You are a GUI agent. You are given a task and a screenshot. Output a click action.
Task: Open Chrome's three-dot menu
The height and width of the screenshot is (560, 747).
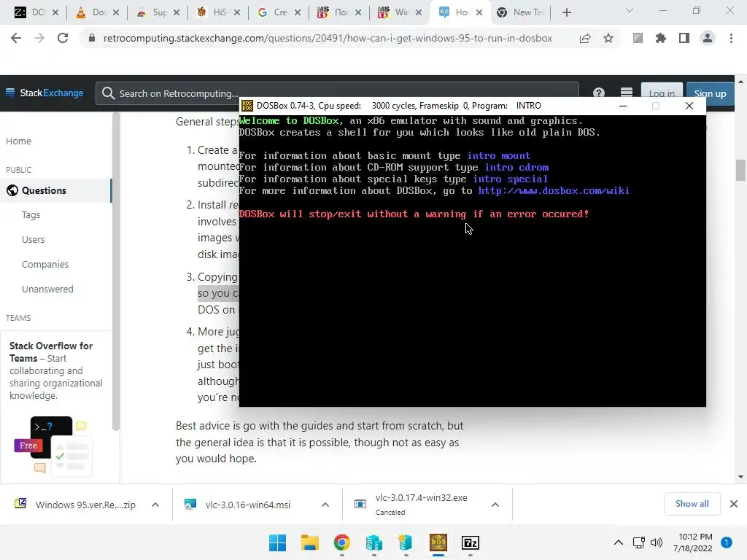pyautogui.click(x=731, y=38)
